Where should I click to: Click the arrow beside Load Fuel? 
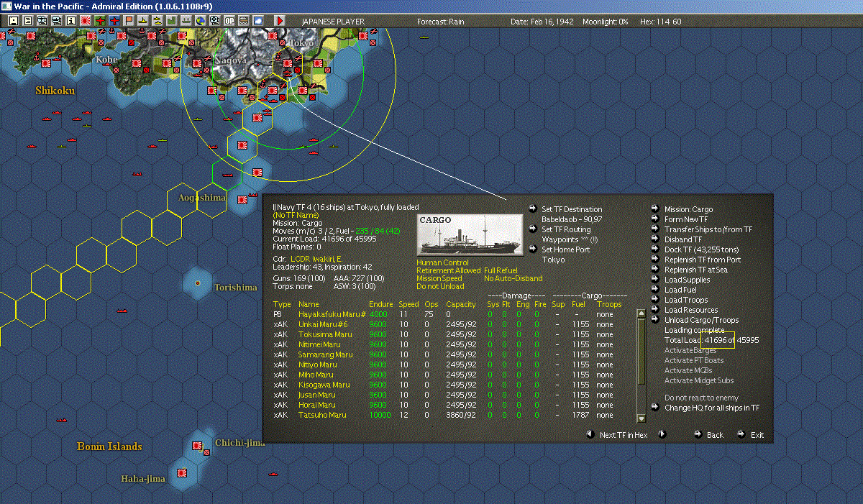[655, 290]
